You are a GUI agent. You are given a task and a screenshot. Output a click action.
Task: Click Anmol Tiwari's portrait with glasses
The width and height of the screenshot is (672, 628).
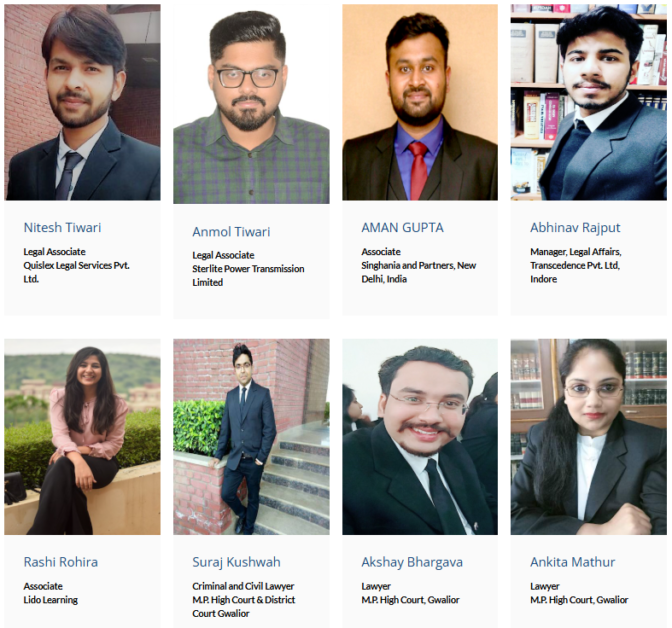coord(251,104)
